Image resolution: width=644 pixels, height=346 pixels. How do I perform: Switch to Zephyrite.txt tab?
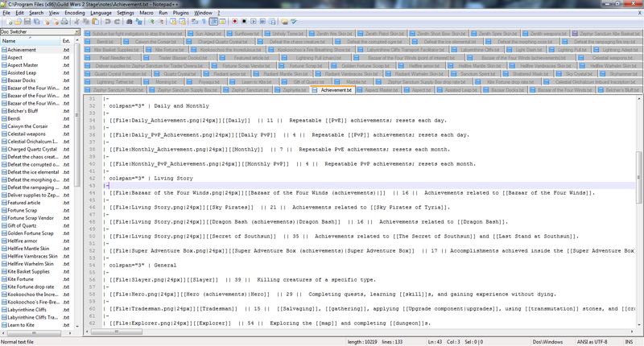pyautogui.click(x=291, y=90)
